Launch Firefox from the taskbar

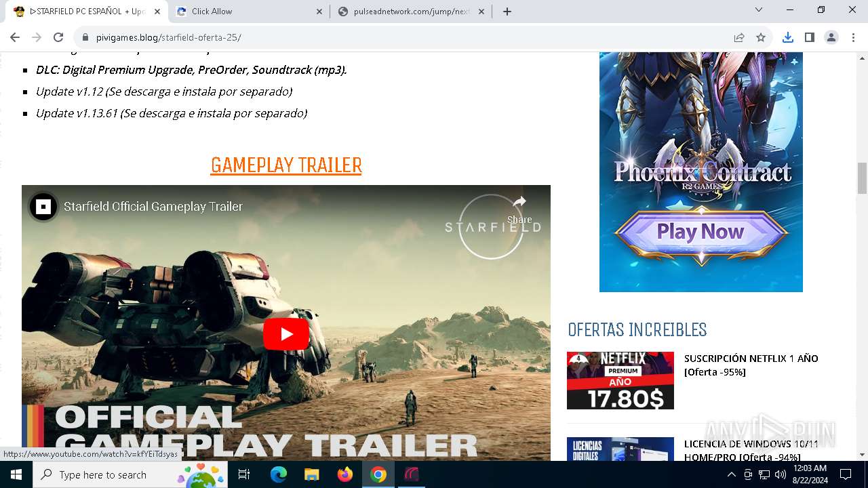click(x=345, y=474)
